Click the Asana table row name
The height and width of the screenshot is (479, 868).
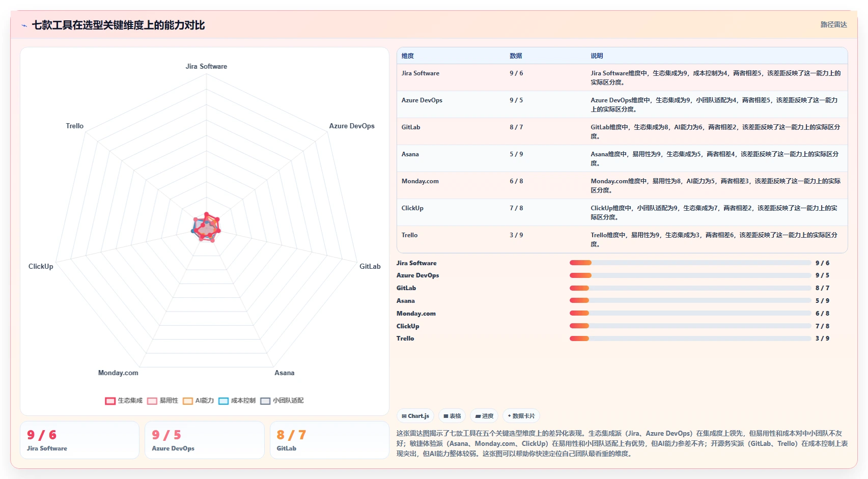coord(410,154)
